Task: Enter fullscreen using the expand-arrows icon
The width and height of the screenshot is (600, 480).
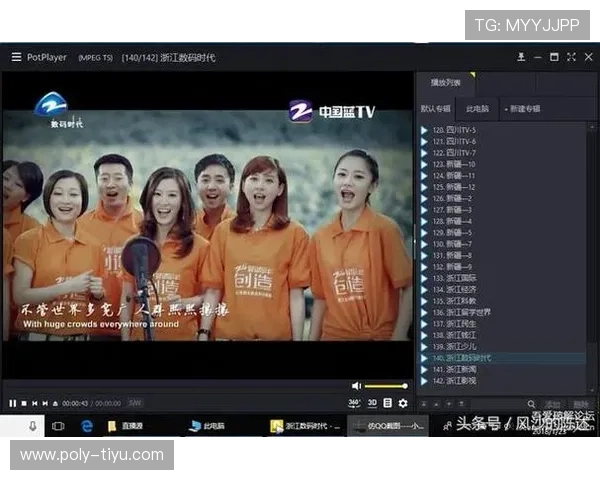Action: click(x=571, y=57)
